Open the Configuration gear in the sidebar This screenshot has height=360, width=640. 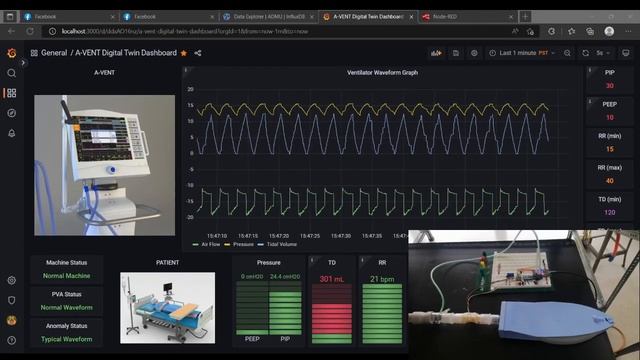[11, 280]
